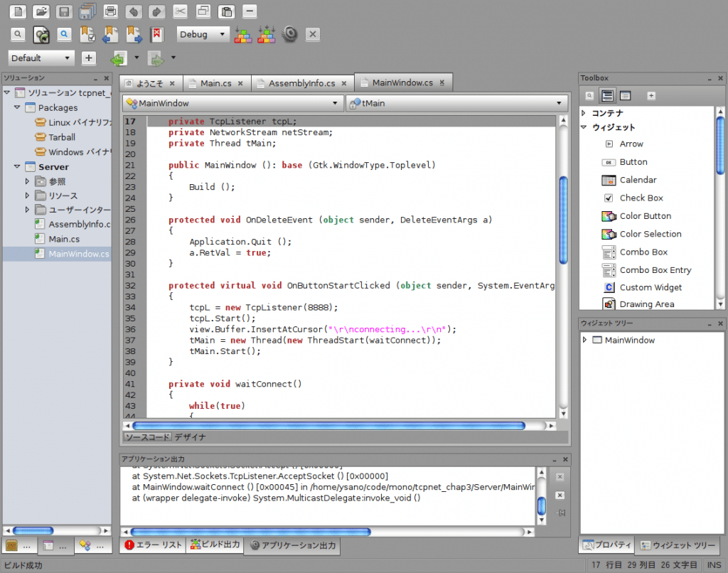Screen dimensions: 728x573
Task: Open the MainWindow class selector dropdown
Action: click(x=232, y=103)
